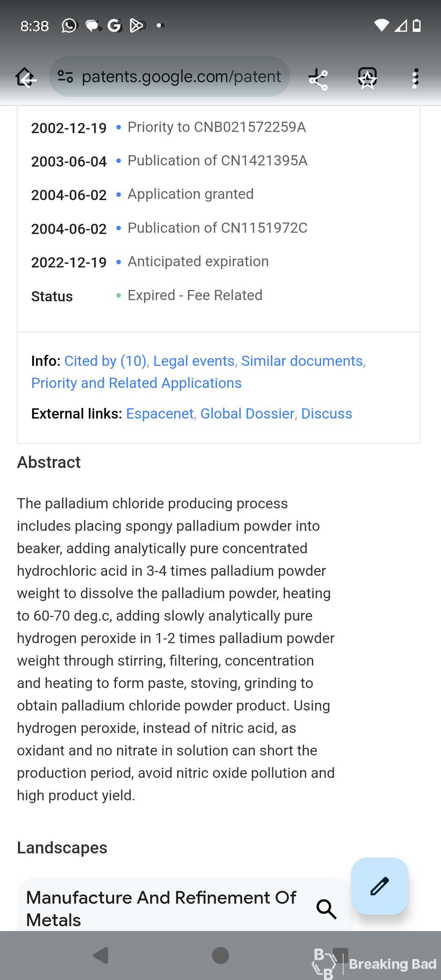Viewport: 441px width, 980px height.
Task: Bookmark page with the star icon
Action: 367,78
